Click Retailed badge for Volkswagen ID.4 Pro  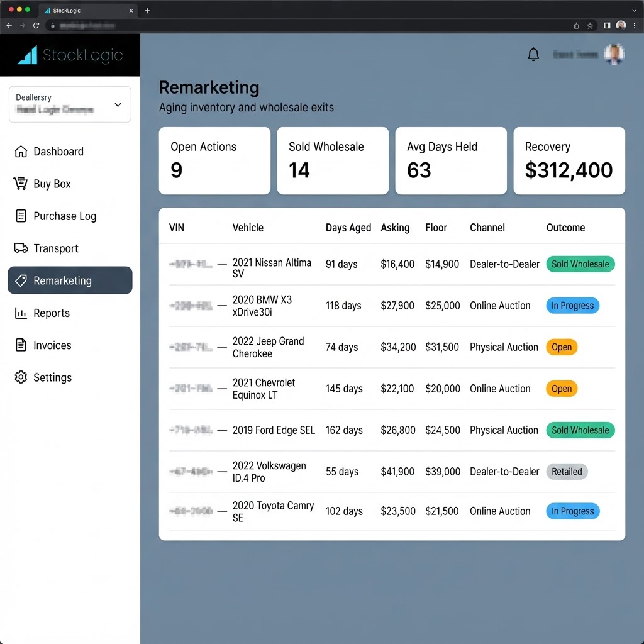pyautogui.click(x=567, y=472)
